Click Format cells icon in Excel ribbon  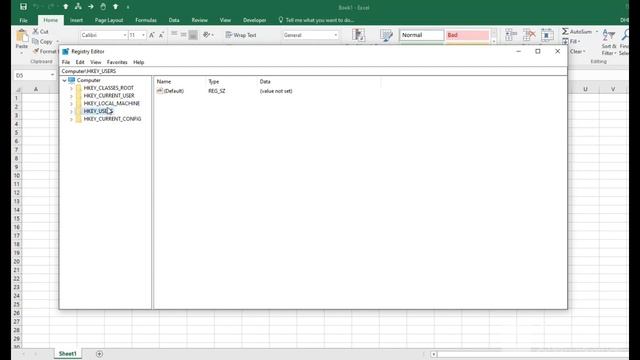pos(547,35)
